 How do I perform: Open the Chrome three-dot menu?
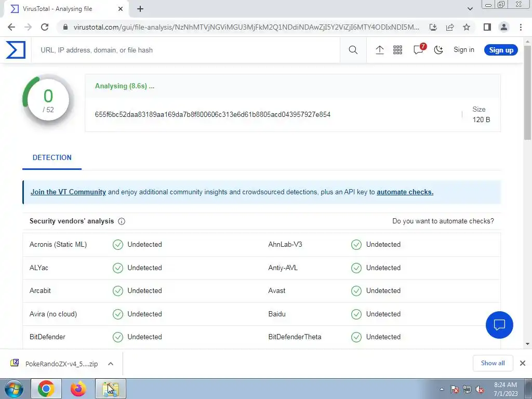pyautogui.click(x=521, y=27)
